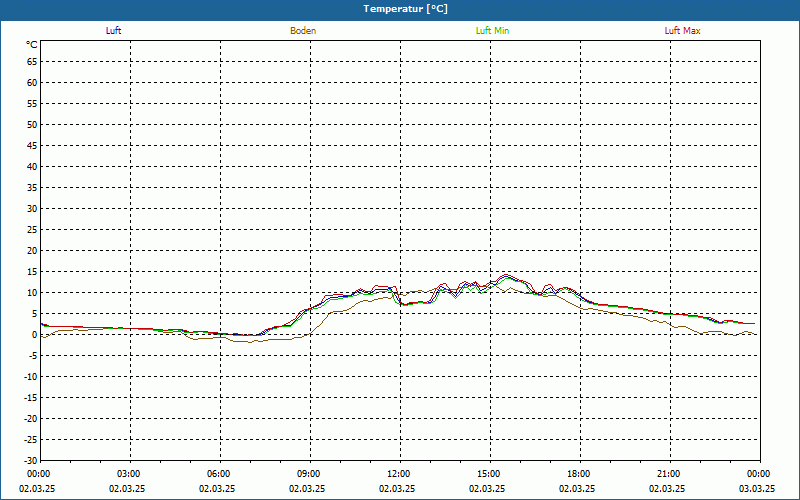The image size is (800, 500).
Task: Click the -10 y-axis value
Action: pyautogui.click(x=31, y=377)
